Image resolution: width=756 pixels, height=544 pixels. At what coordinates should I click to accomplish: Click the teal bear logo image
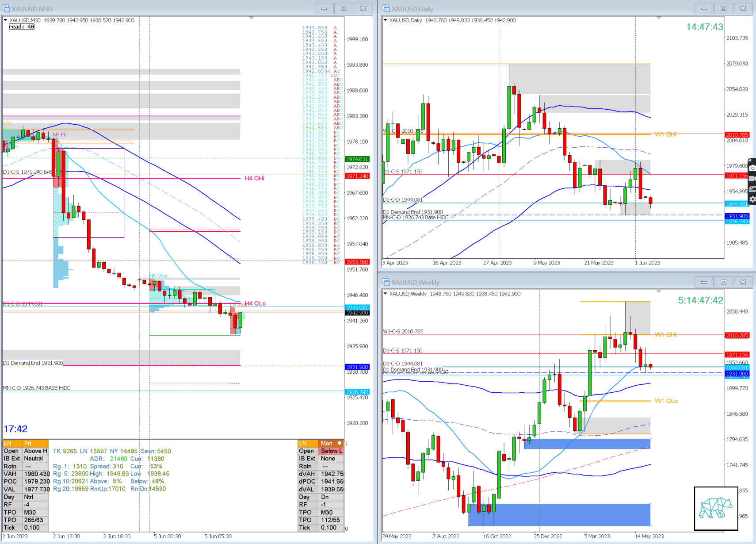tap(716, 508)
